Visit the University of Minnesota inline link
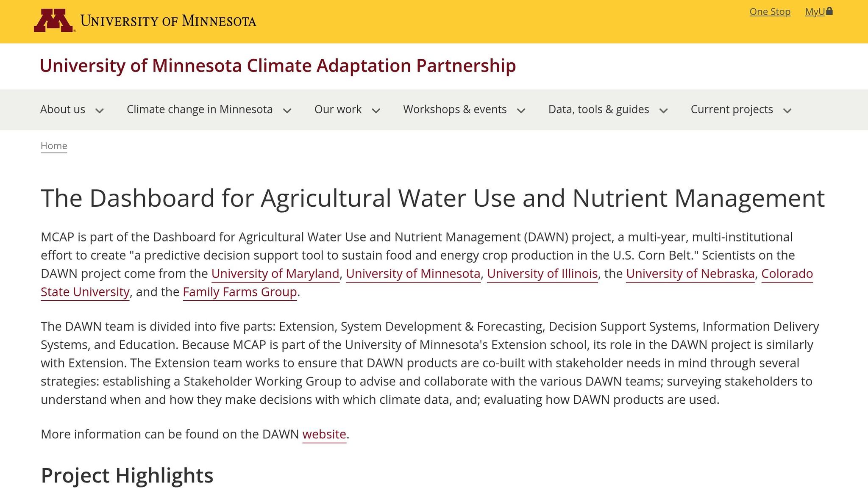The image size is (868, 488). (413, 274)
